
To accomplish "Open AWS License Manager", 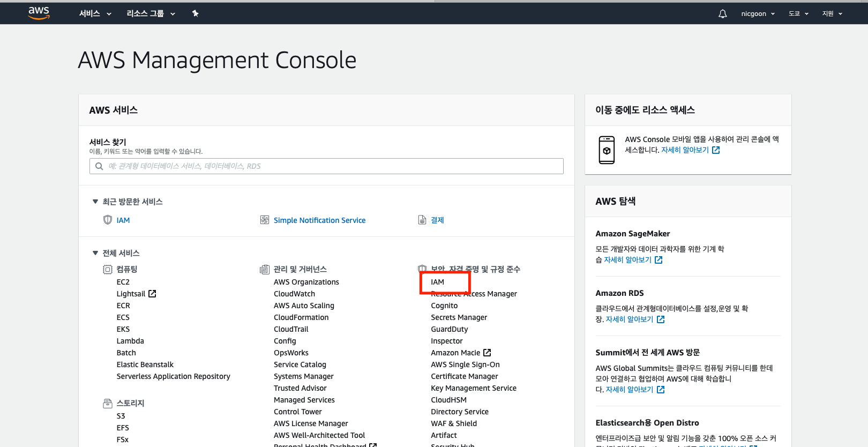I will (x=311, y=423).
